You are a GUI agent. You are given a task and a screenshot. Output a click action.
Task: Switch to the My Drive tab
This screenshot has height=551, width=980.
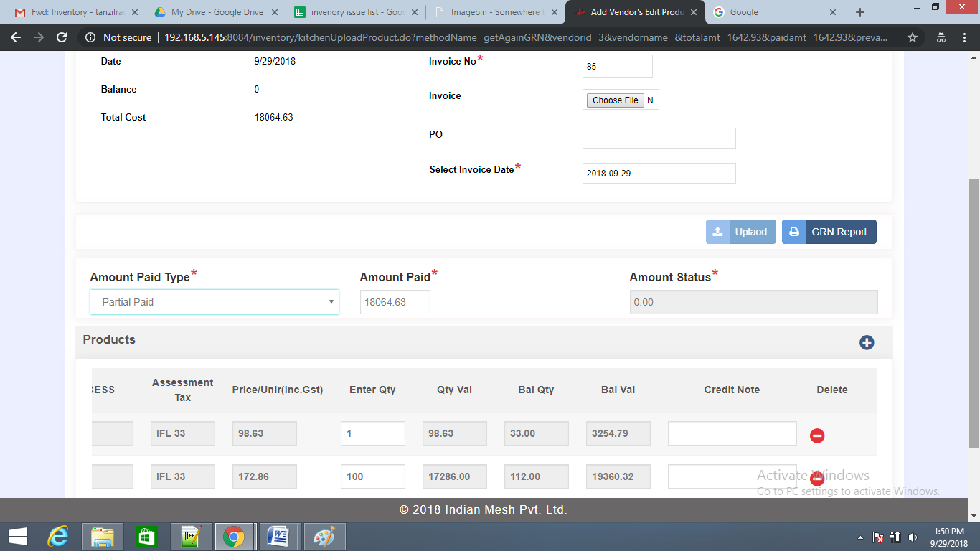pos(215,12)
